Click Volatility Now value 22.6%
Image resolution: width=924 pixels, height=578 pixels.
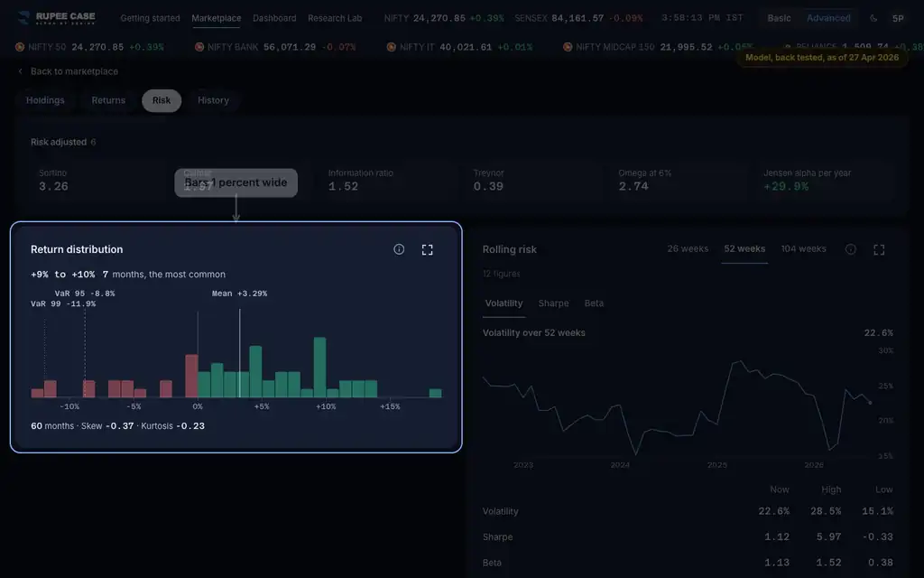point(773,511)
